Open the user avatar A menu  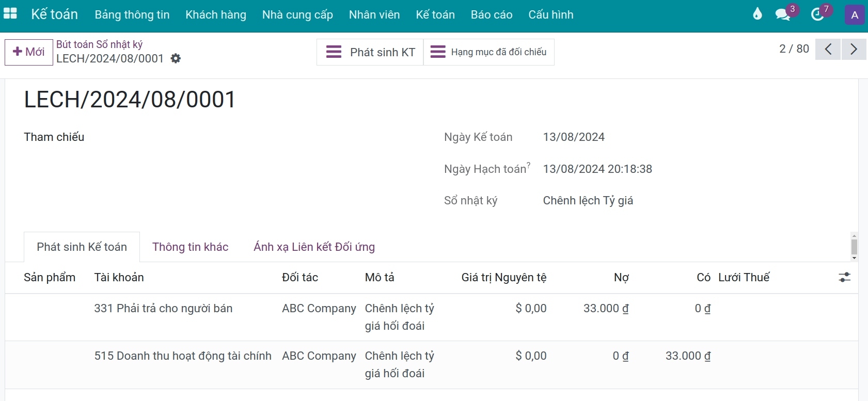pyautogui.click(x=855, y=14)
